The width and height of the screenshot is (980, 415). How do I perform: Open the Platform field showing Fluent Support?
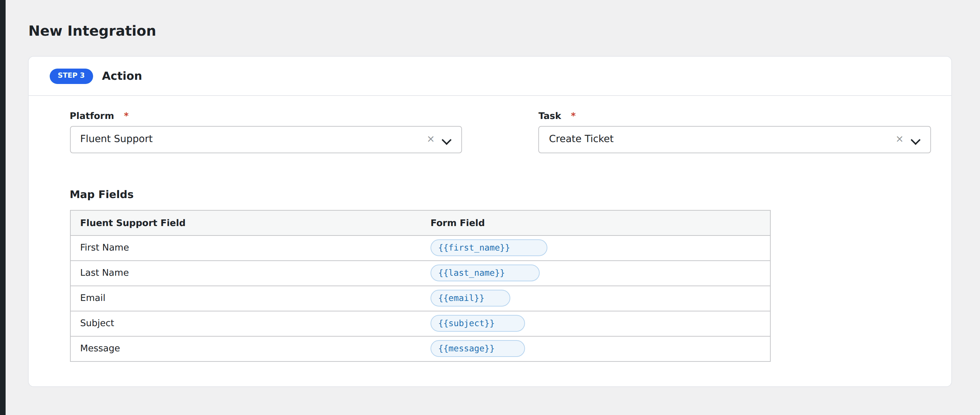coord(266,140)
